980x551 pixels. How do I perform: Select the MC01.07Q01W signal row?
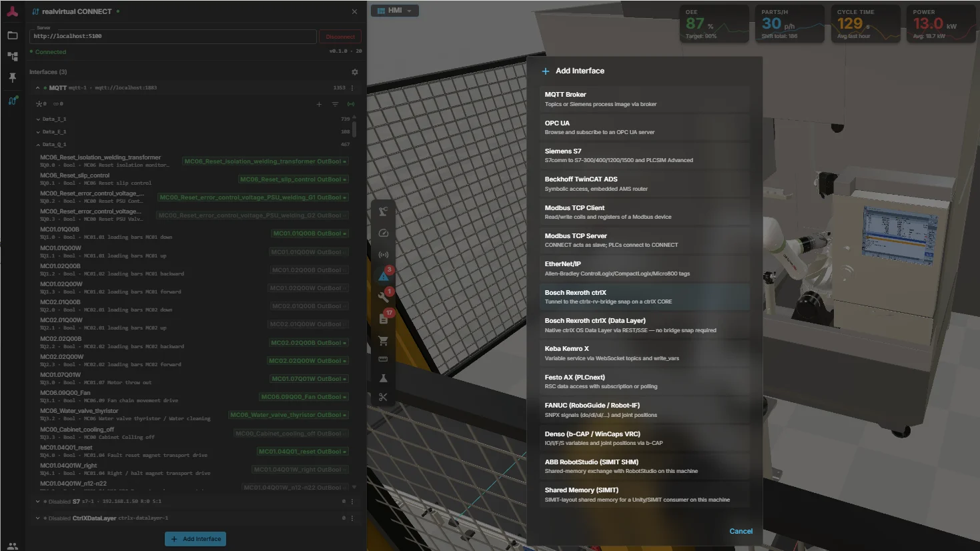(x=193, y=378)
